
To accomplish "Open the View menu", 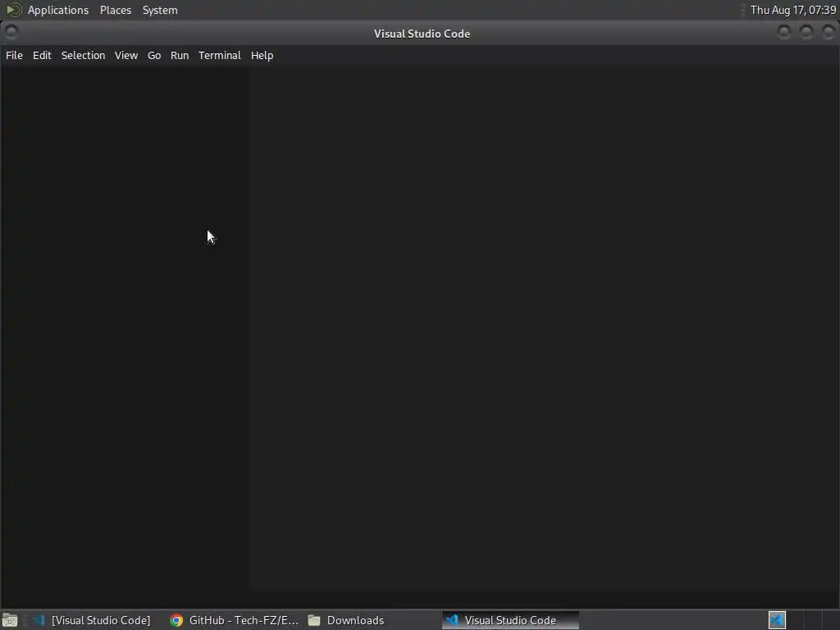I will [126, 55].
